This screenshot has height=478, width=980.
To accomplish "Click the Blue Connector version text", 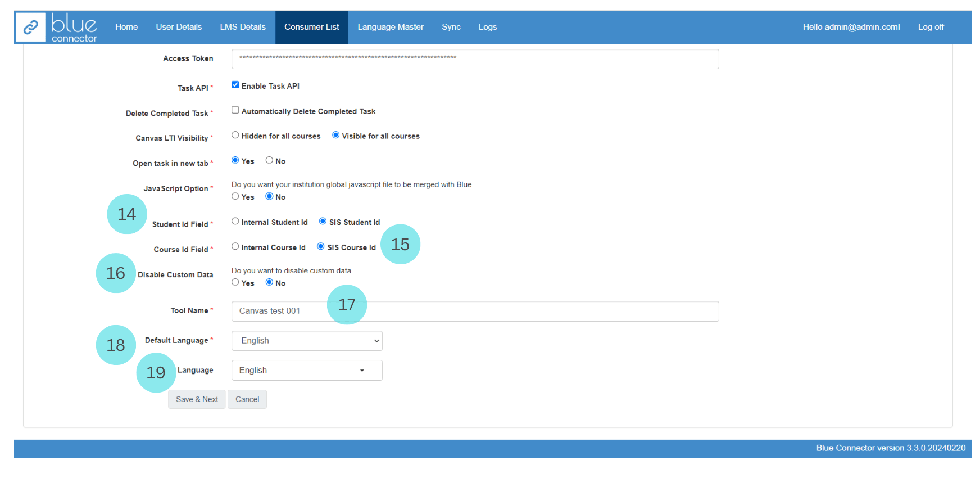I will pos(891,448).
